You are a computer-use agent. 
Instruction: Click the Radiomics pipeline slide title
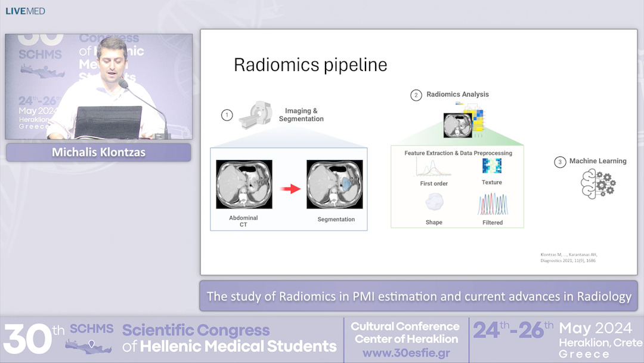pyautogui.click(x=311, y=64)
